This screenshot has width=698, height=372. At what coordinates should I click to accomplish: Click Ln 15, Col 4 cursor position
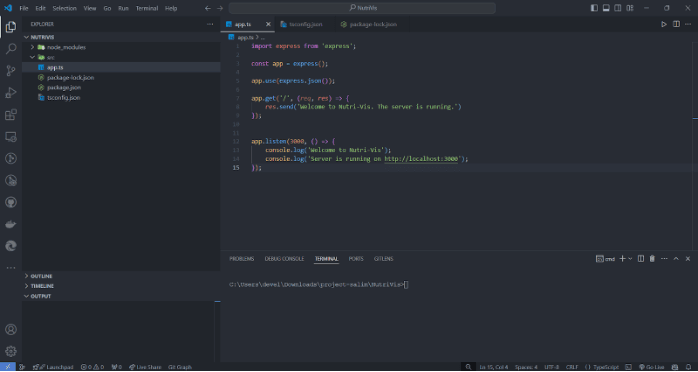pyautogui.click(x=493, y=367)
